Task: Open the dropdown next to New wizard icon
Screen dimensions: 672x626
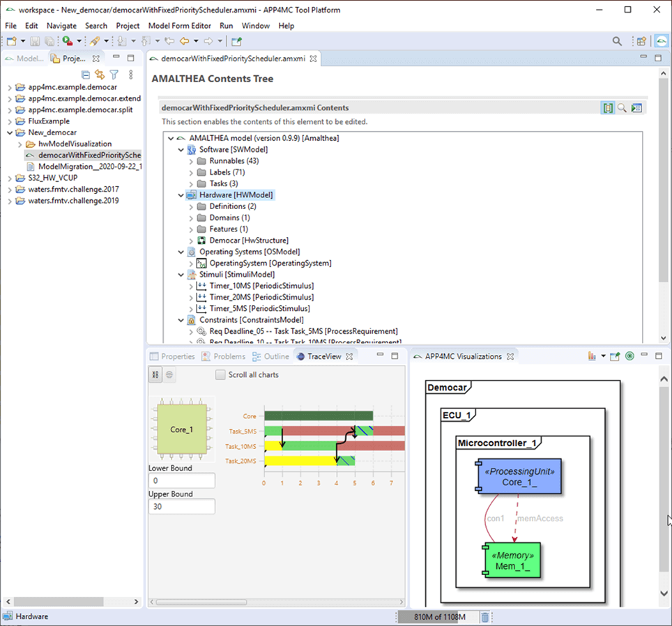Action: (x=23, y=41)
